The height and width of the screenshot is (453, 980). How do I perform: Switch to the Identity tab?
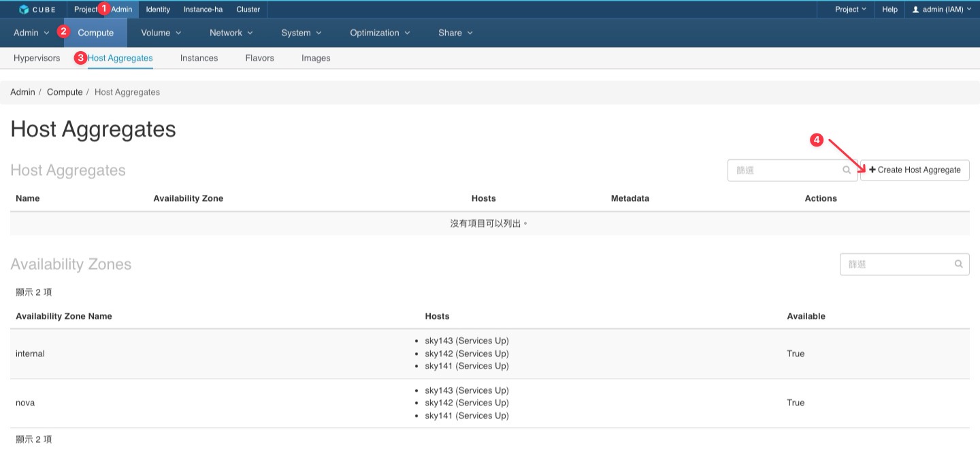158,10
